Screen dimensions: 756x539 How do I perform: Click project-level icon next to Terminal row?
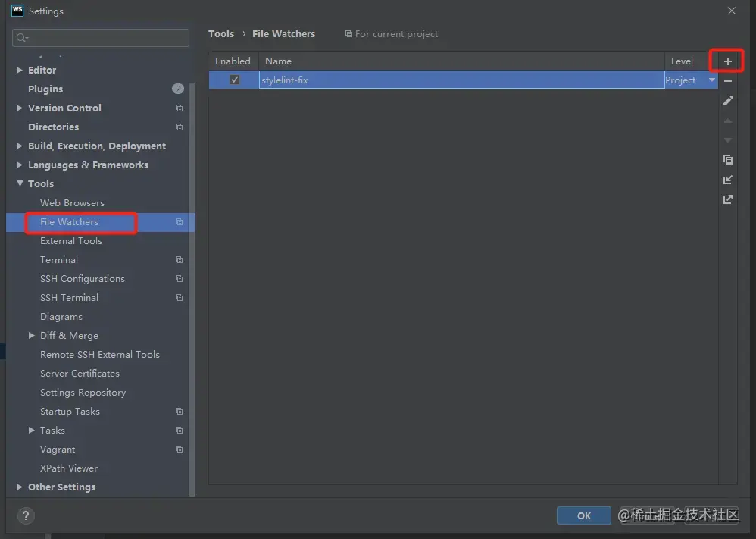click(179, 259)
